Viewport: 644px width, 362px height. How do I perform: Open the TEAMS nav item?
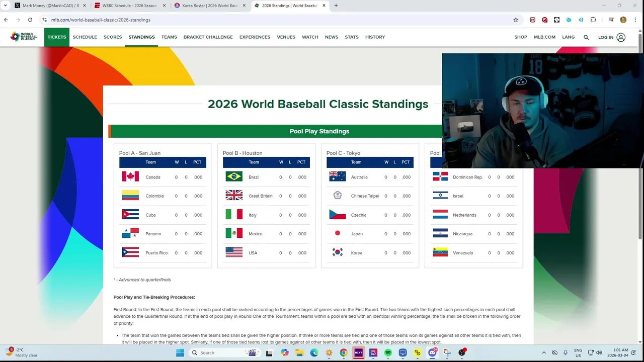tap(169, 37)
